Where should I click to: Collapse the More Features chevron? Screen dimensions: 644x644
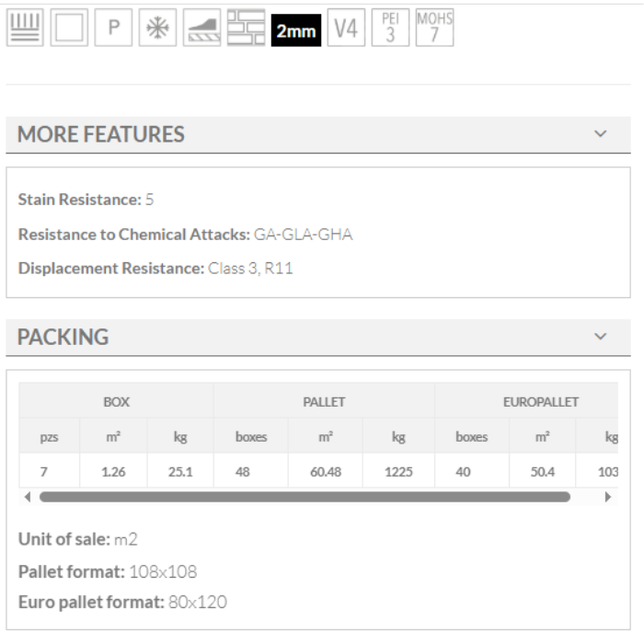[601, 134]
